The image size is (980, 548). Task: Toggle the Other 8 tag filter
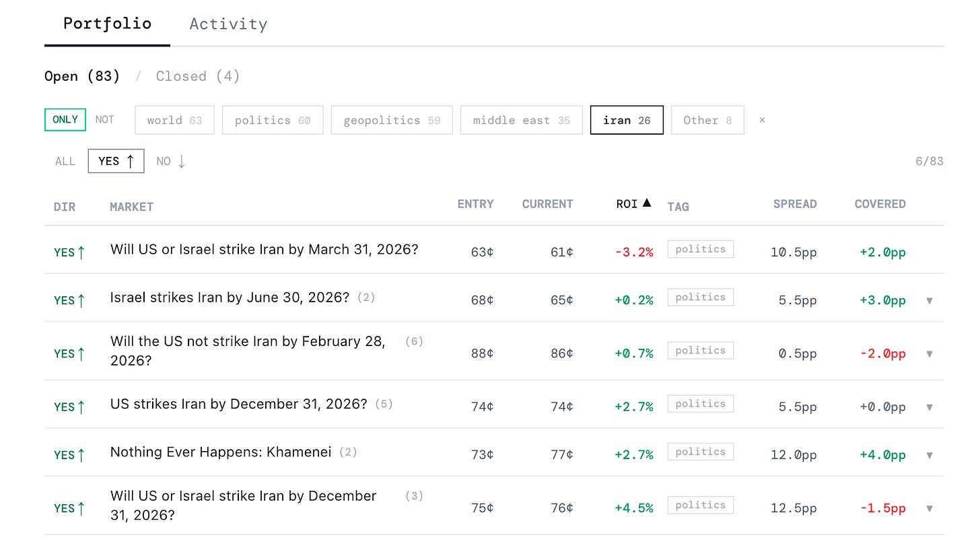(x=707, y=120)
